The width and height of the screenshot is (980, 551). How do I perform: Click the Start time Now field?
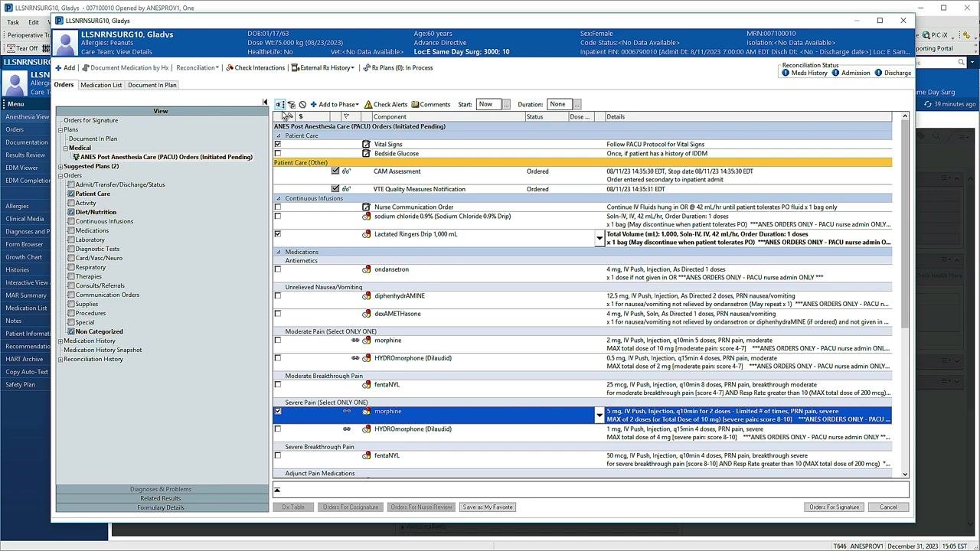488,105
